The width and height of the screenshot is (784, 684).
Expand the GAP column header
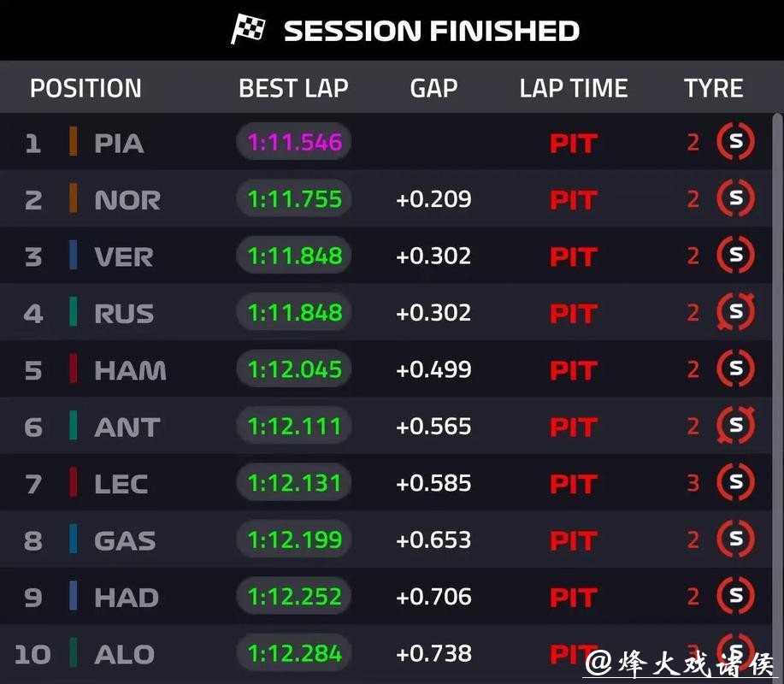433,87
